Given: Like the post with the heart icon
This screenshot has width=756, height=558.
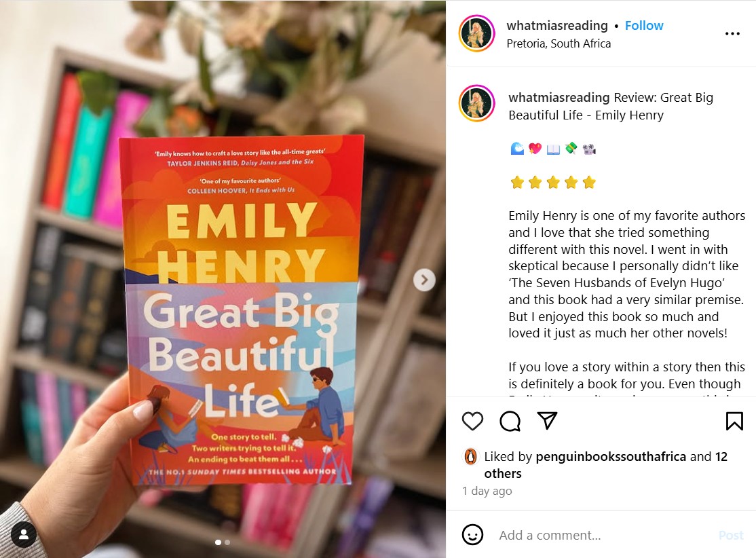Looking at the screenshot, I should pyautogui.click(x=472, y=421).
